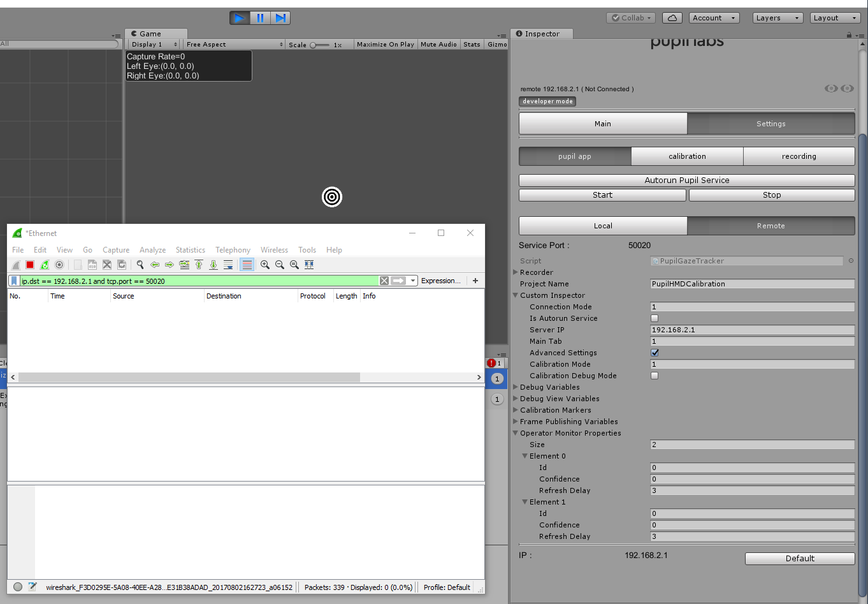Switch to the recording tab
This screenshot has height=604, width=868.
[x=799, y=156]
